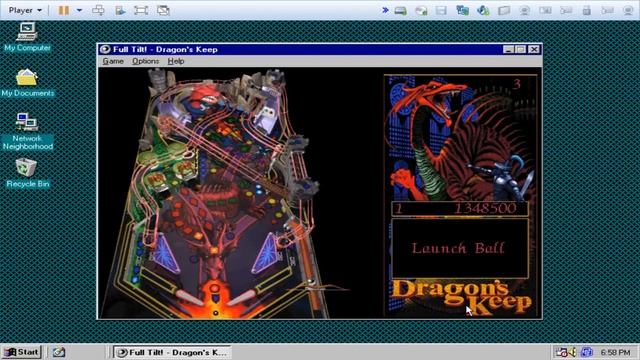The width and height of the screenshot is (640, 360).
Task: Click the task scheduler tray icon
Action: click(562, 352)
